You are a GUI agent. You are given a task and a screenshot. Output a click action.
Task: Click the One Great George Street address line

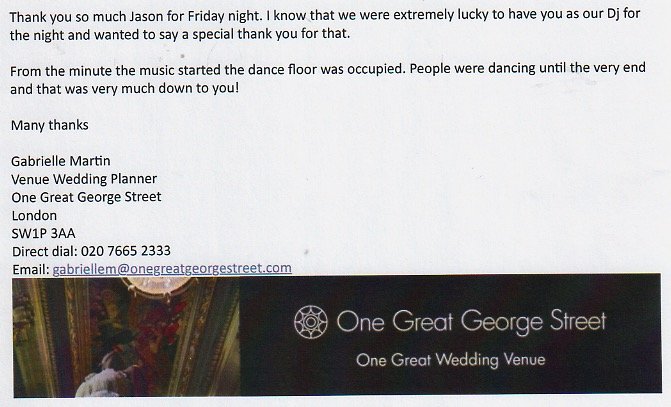[85, 197]
